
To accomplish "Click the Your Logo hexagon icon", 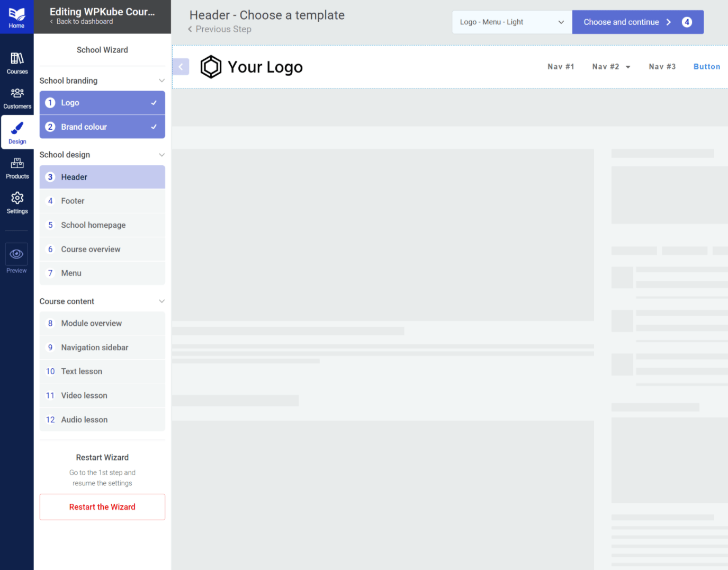I will (211, 67).
